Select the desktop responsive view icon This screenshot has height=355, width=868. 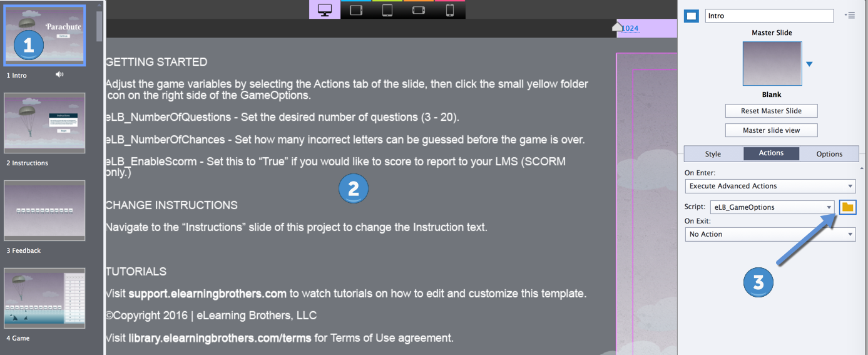pyautogui.click(x=325, y=10)
